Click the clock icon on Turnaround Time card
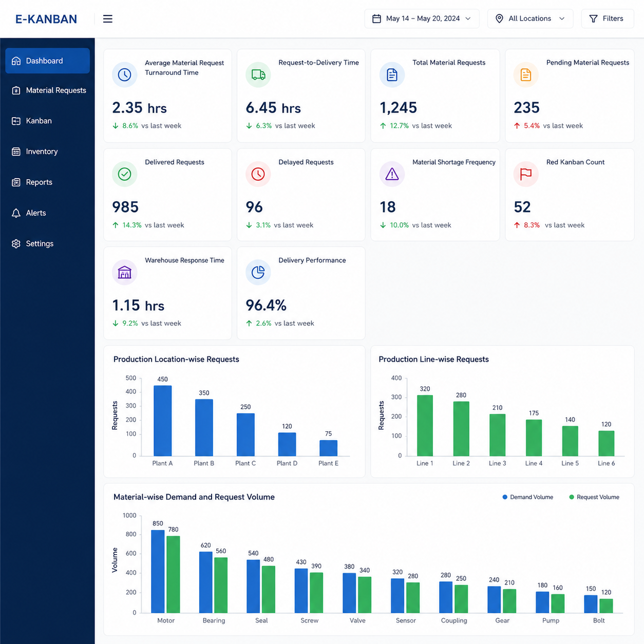The height and width of the screenshot is (644, 644). pyautogui.click(x=124, y=74)
